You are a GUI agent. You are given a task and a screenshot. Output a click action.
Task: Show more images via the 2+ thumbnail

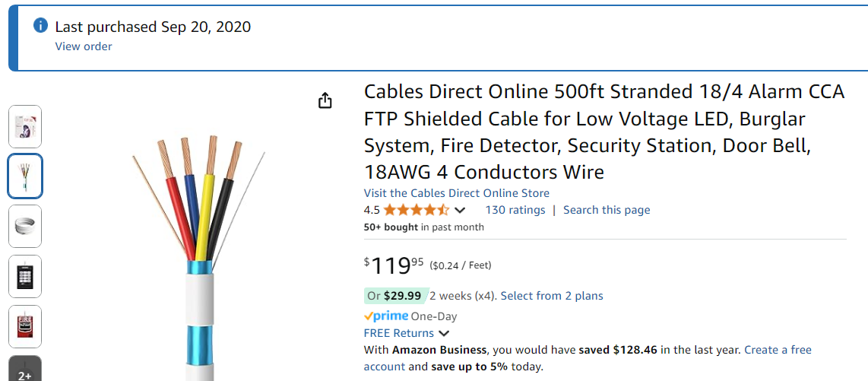pyautogui.click(x=25, y=368)
